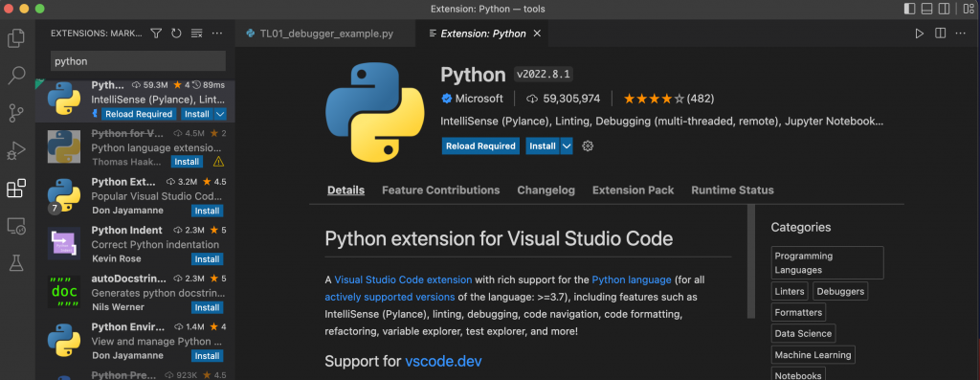Open Install dropdown in Python sidebar entry
The width and height of the screenshot is (980, 380).
[x=220, y=114]
